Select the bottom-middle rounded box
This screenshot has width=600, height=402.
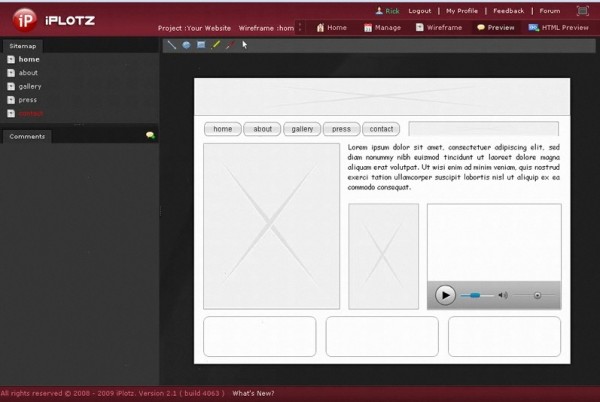(382, 337)
